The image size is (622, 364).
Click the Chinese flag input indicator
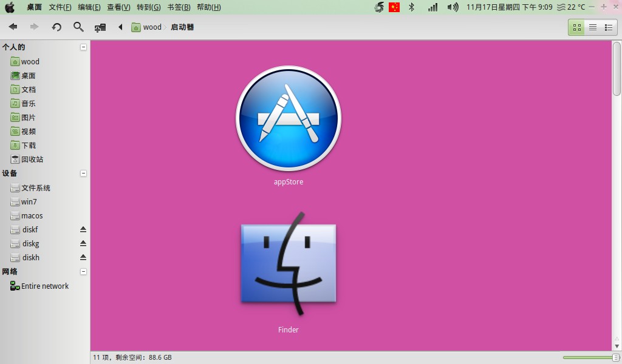point(394,7)
